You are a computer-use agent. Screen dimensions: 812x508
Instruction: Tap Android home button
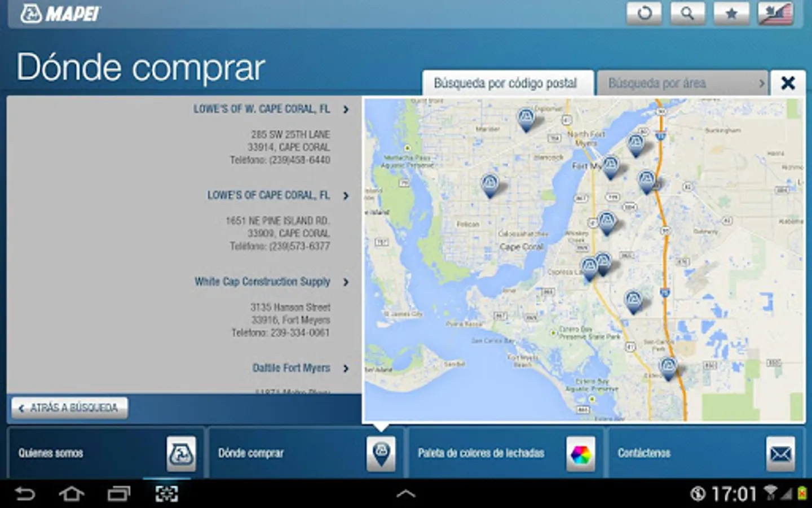coord(72,494)
